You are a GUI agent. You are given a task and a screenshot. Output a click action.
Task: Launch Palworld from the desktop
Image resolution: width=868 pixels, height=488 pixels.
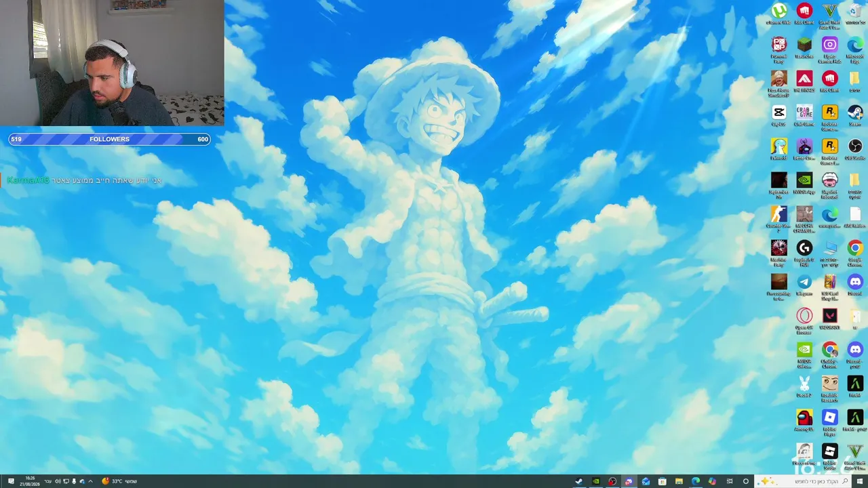coord(778,149)
